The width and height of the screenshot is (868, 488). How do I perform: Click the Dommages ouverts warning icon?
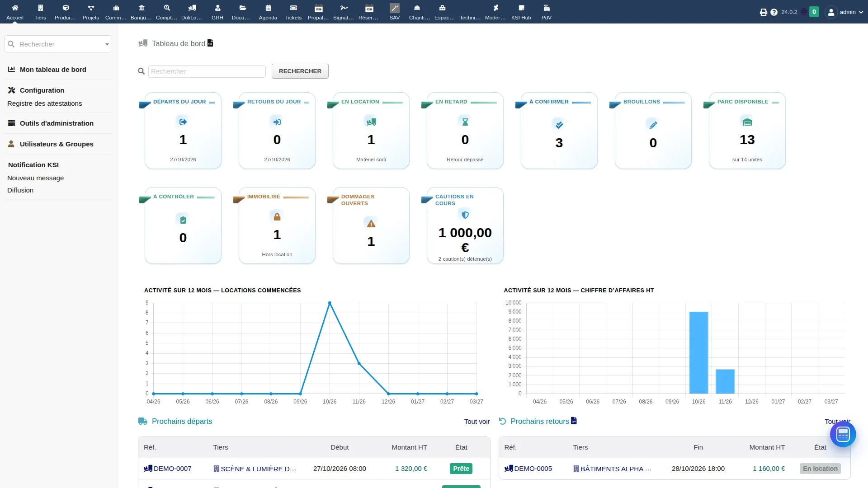click(371, 223)
